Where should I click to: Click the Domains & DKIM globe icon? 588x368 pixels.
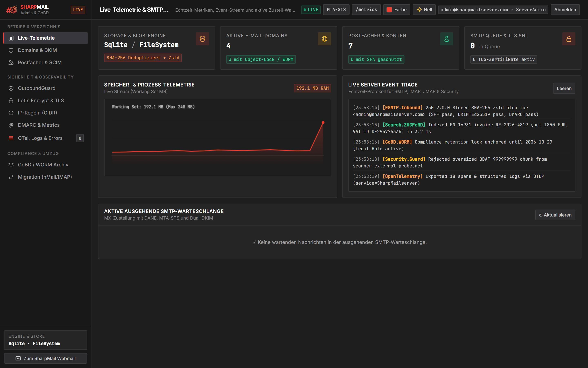pyautogui.click(x=11, y=50)
